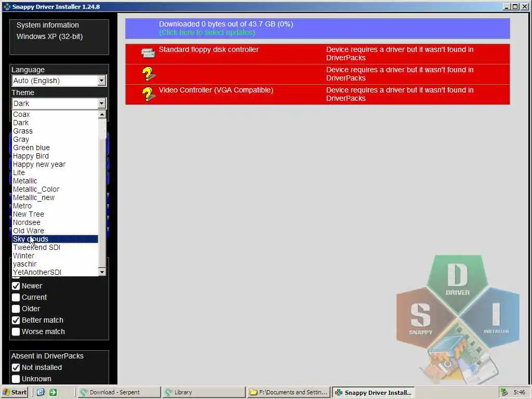
Task: Click the Start button
Action: (x=14, y=392)
